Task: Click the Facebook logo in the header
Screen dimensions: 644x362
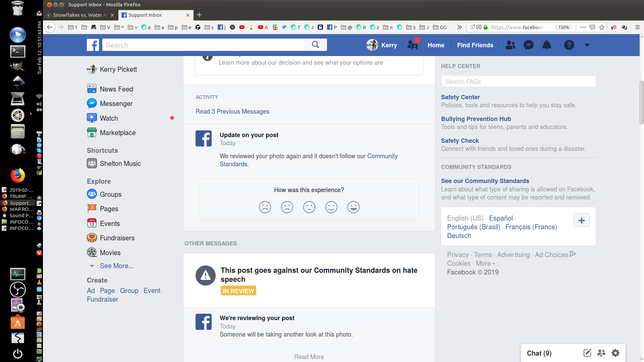Action: point(93,45)
